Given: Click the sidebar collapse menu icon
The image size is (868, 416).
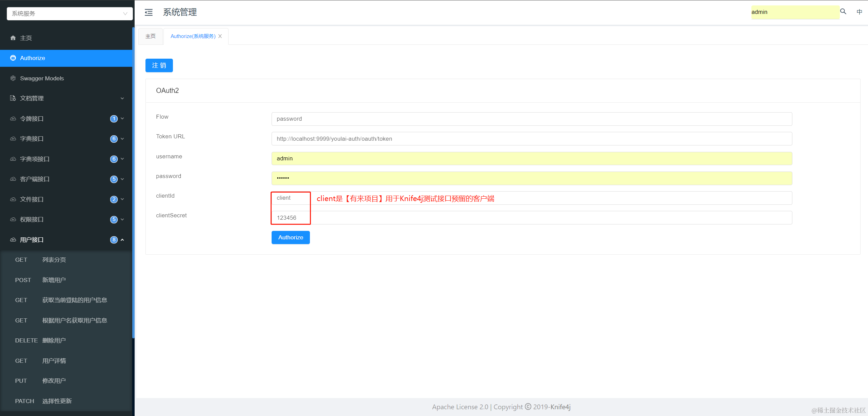Looking at the screenshot, I should pos(149,13).
